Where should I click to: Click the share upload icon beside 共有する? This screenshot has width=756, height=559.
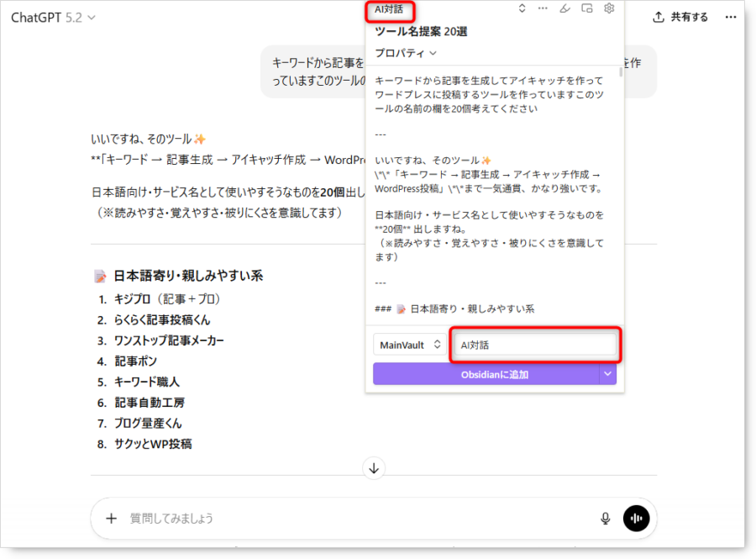(x=659, y=18)
